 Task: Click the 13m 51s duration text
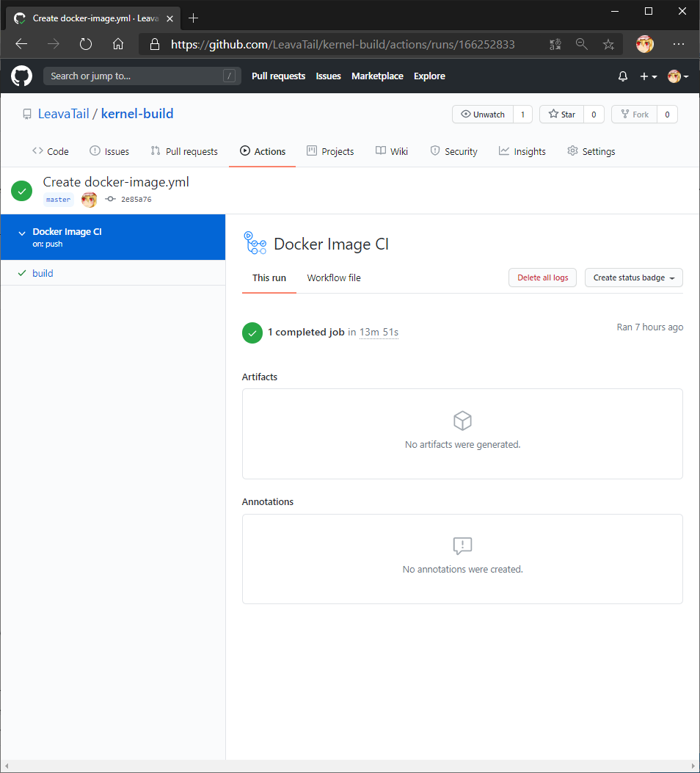click(379, 333)
